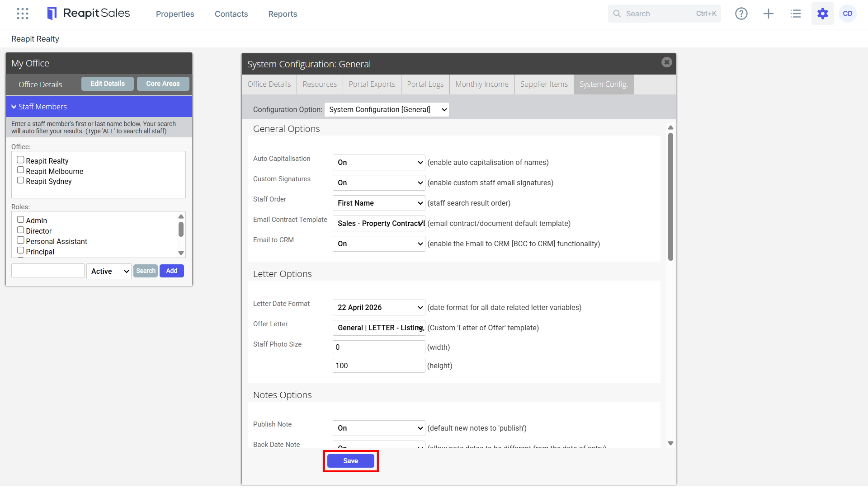
Task: Open the Publish Note dropdown
Action: pyautogui.click(x=379, y=428)
